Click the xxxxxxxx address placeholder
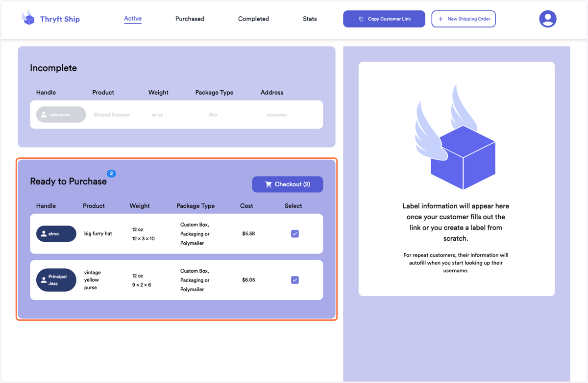This screenshot has height=383, width=588. (277, 115)
